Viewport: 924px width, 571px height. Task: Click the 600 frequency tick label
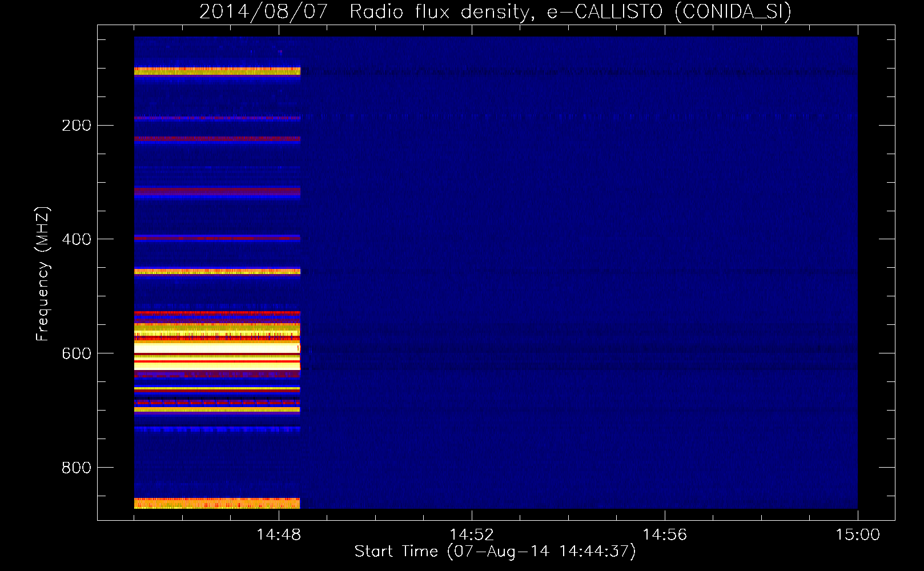point(77,353)
